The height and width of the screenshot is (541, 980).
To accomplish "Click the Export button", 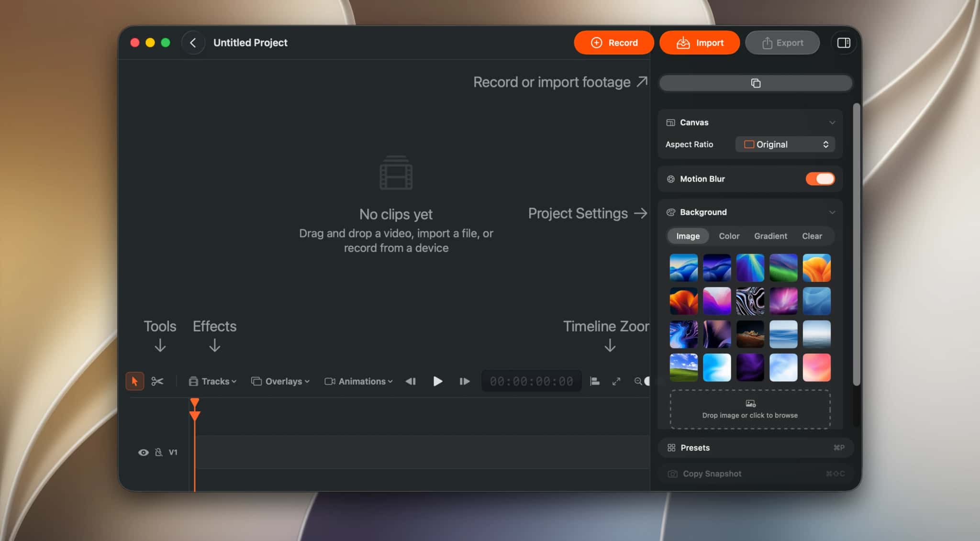I will pyautogui.click(x=782, y=43).
